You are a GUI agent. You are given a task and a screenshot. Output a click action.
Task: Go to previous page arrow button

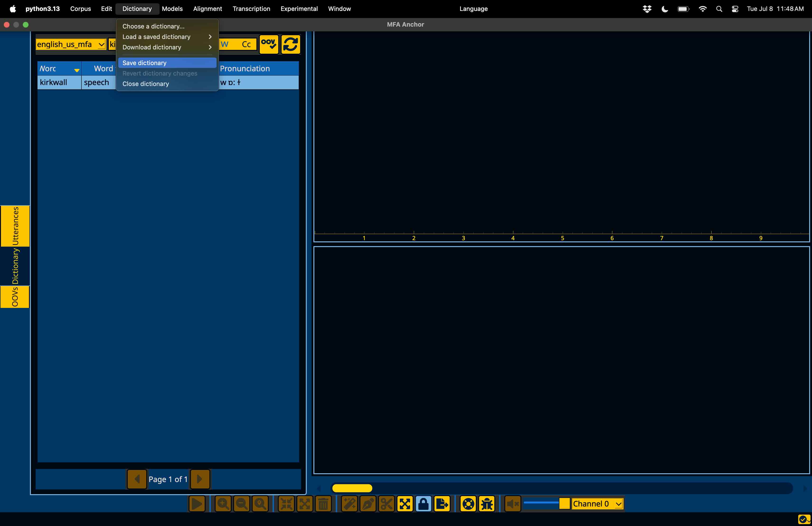click(137, 479)
